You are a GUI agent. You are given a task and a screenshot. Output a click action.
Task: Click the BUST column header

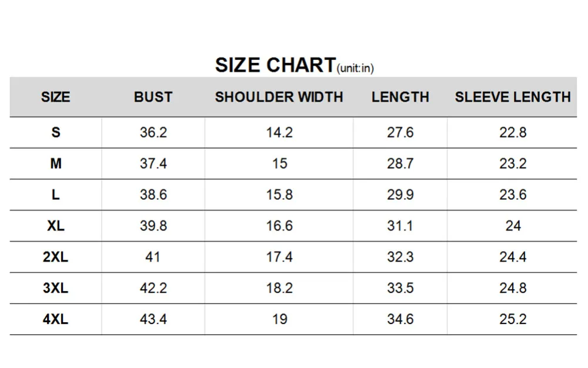click(153, 97)
